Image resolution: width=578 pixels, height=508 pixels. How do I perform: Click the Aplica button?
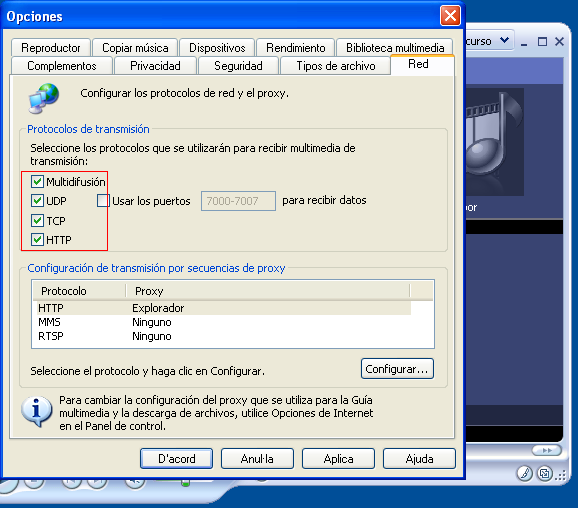pyautogui.click(x=338, y=459)
